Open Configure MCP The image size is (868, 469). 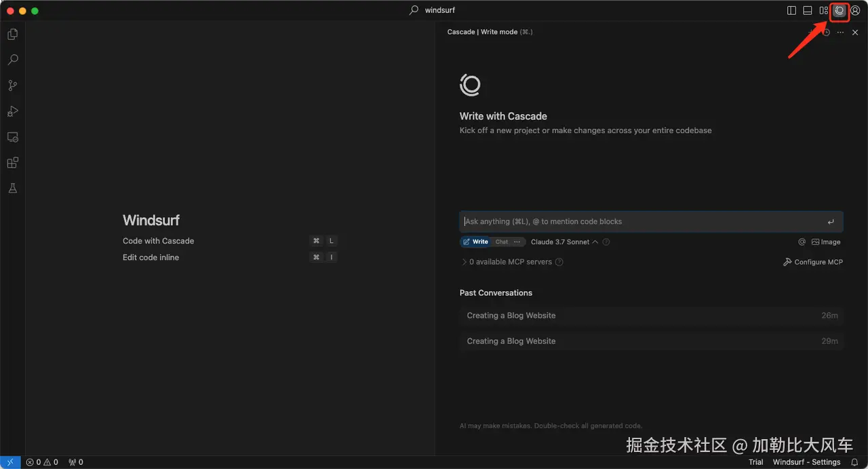pos(813,262)
